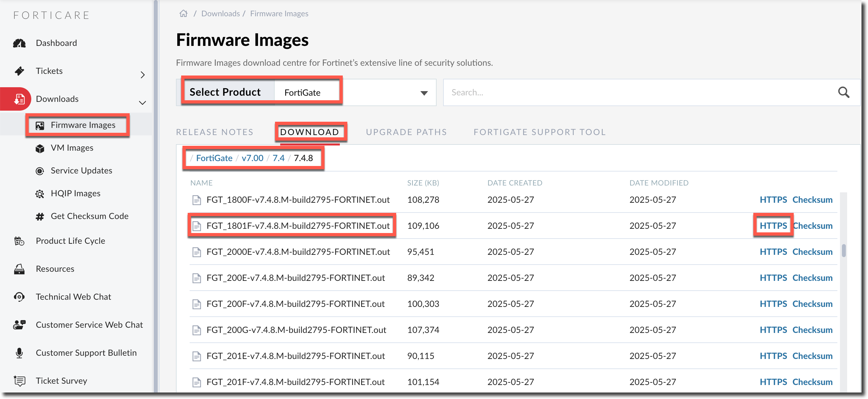This screenshot has width=868, height=399.
Task: Download FGT_201E firmware via HTTPS link
Action: tap(773, 356)
